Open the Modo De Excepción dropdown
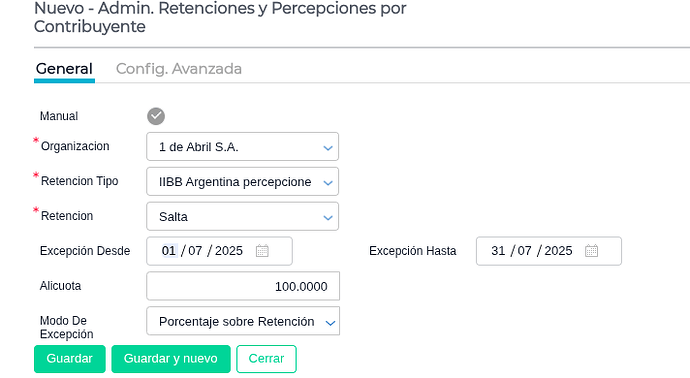 point(243,321)
